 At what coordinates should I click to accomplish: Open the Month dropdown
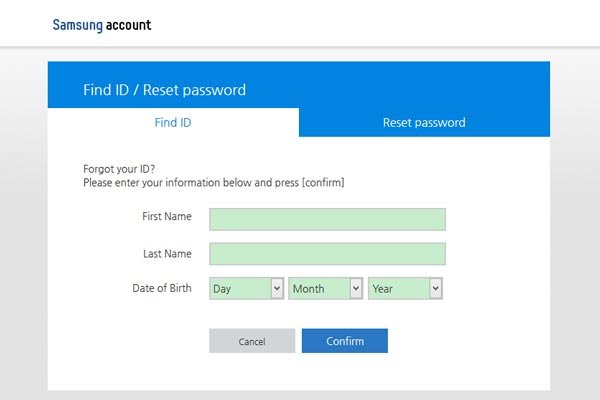click(x=325, y=288)
